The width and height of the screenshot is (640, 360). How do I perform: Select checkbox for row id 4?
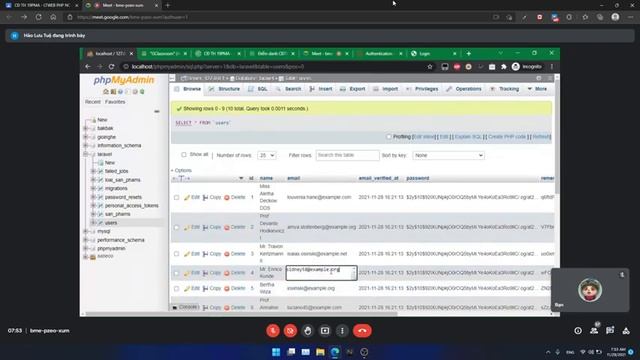176,273
